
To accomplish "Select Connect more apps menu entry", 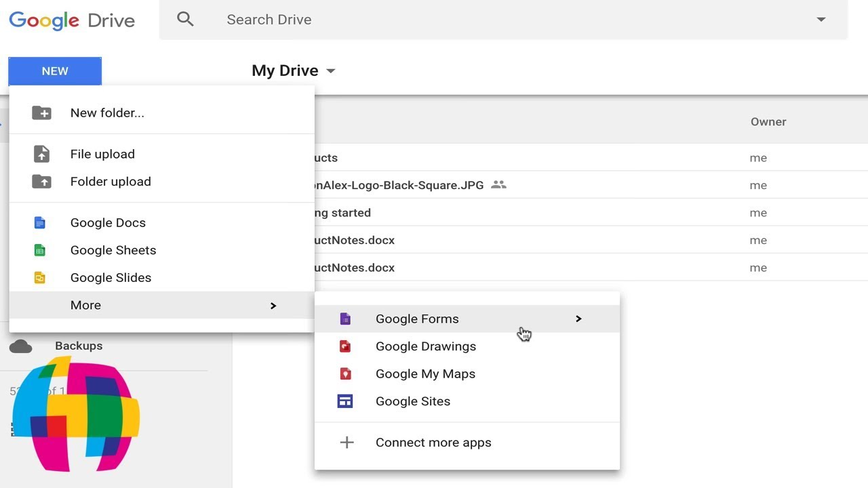I will pos(433,443).
